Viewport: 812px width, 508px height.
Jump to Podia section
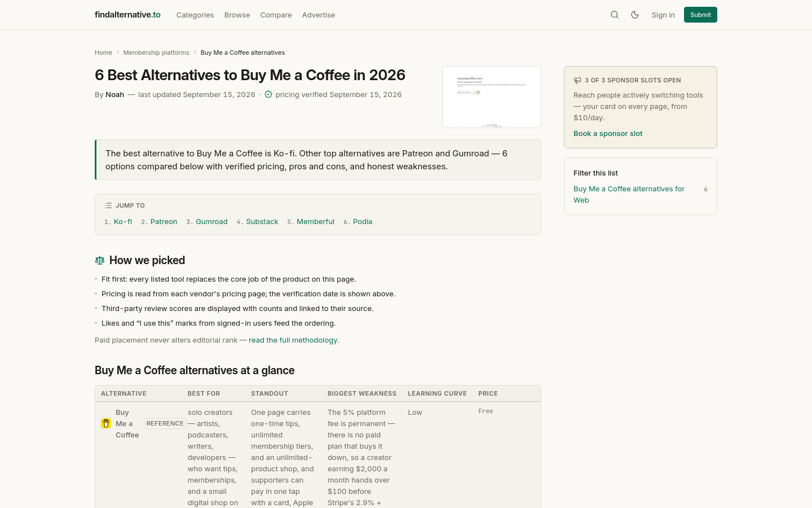(x=363, y=222)
